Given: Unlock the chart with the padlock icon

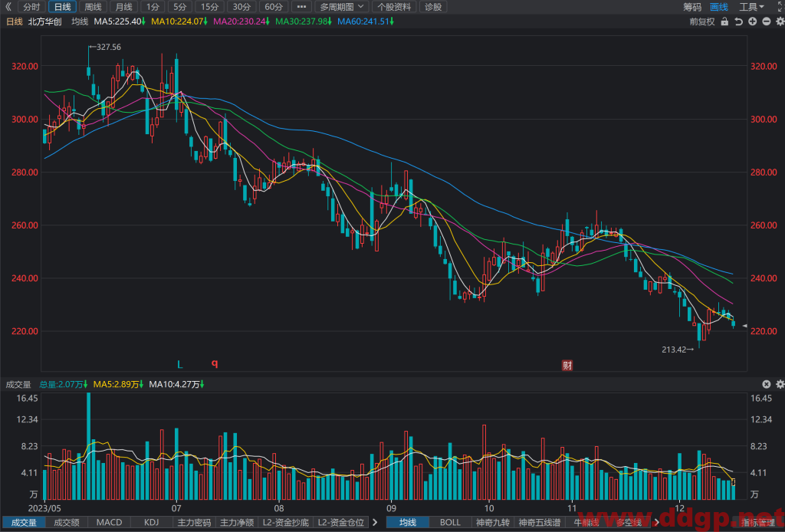Looking at the screenshot, I should (724, 21).
